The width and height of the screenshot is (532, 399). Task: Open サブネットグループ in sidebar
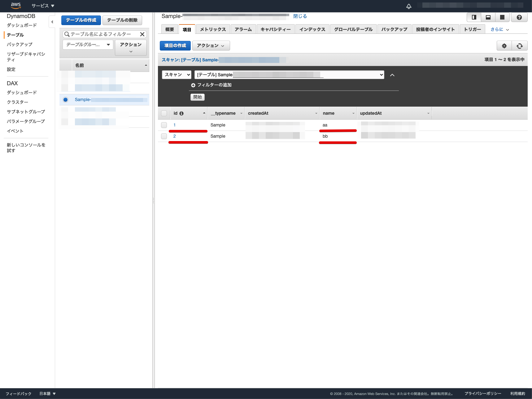pyautogui.click(x=26, y=112)
